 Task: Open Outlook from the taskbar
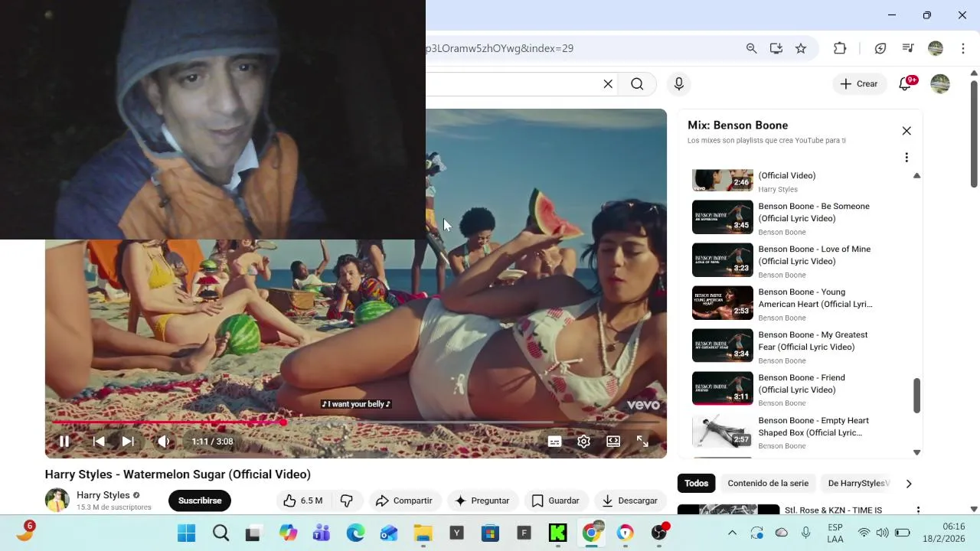click(389, 533)
